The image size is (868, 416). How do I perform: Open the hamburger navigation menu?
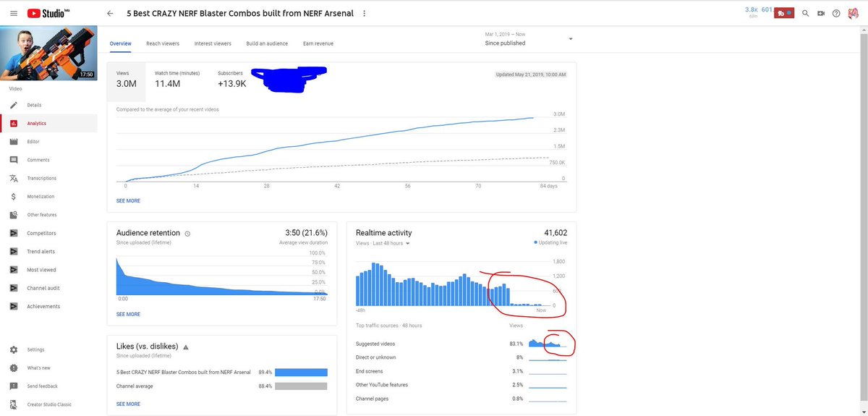coord(14,13)
